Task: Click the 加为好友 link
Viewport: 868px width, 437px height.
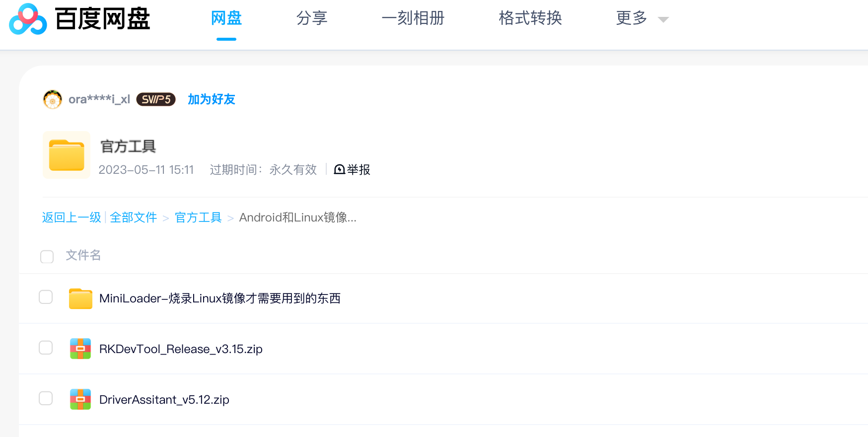Action: click(x=212, y=99)
